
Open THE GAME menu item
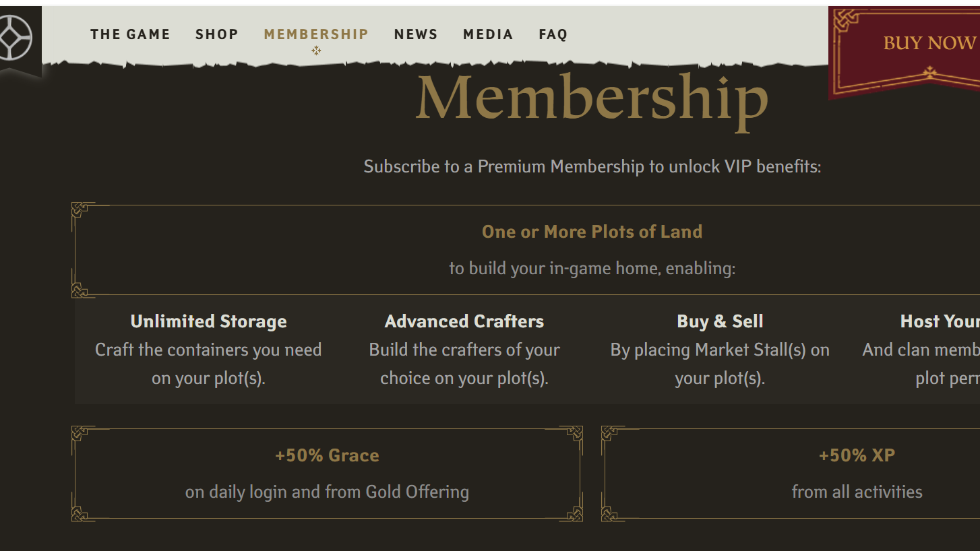(x=130, y=34)
